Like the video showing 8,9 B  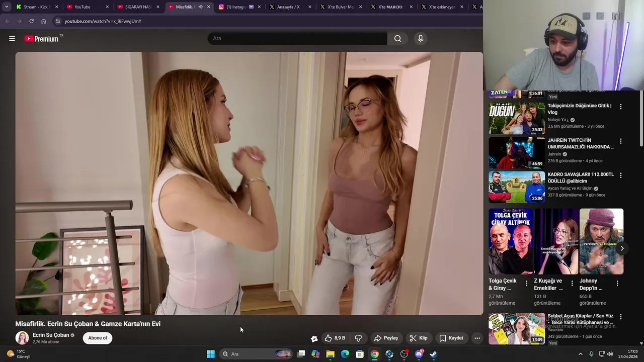click(335, 338)
